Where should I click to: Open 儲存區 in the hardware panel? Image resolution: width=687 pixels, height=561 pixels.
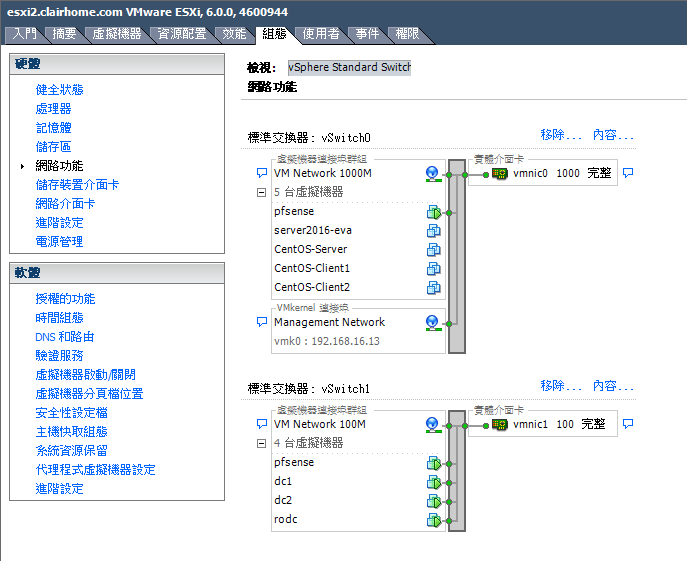pyautogui.click(x=53, y=147)
